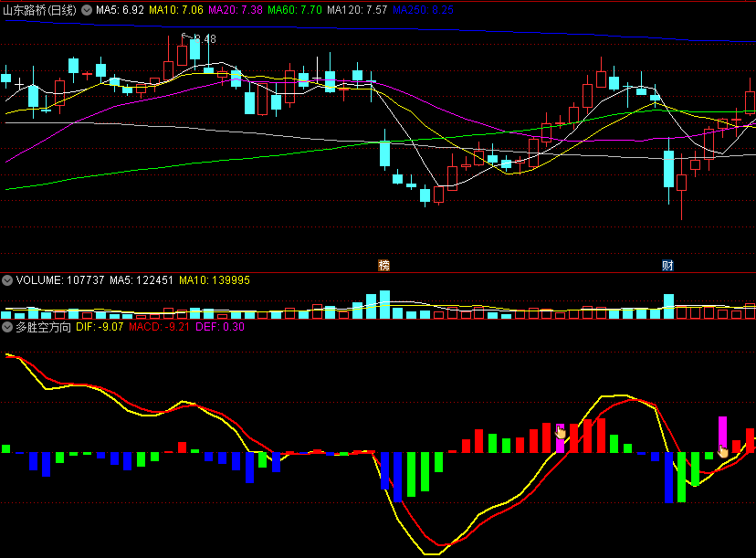The image size is (756, 558).
Task: Click the MA5: 6.92 label
Action: (120, 10)
